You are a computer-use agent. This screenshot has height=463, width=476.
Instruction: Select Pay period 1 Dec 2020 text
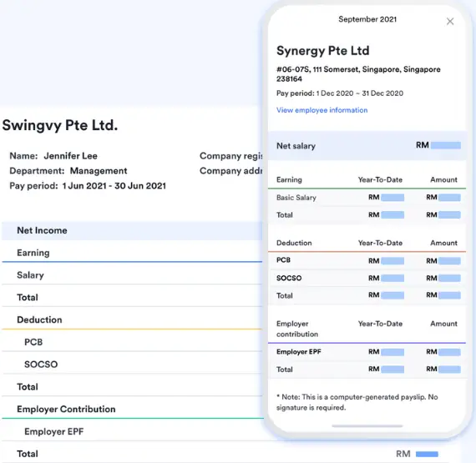[340, 93]
